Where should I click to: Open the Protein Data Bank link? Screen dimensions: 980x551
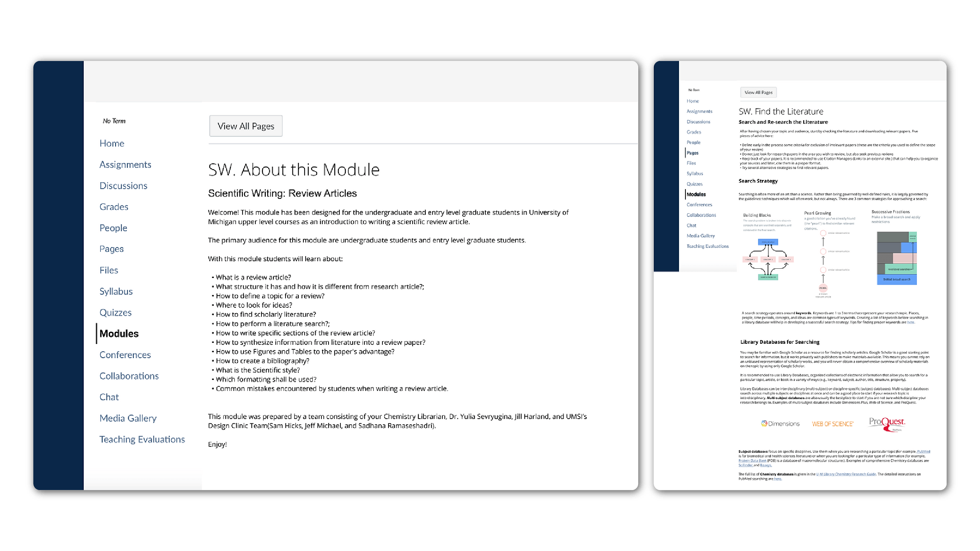753,461
